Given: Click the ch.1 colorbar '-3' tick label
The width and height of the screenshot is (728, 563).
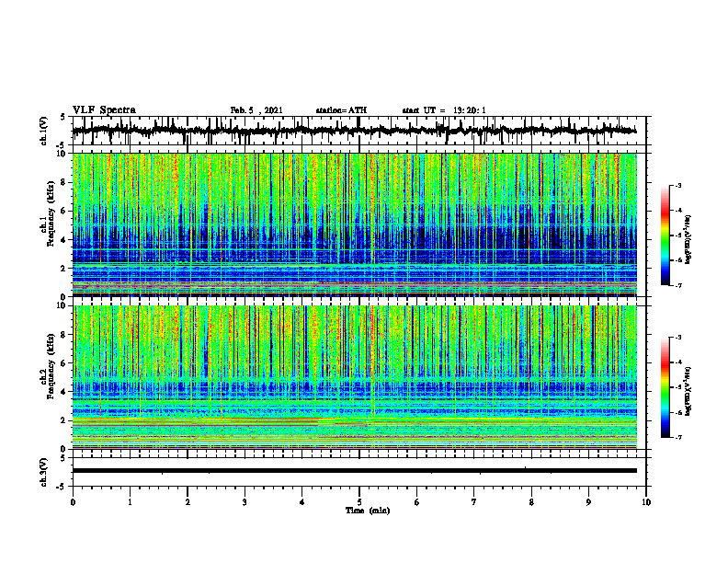Looking at the screenshot, I should click(x=677, y=185).
